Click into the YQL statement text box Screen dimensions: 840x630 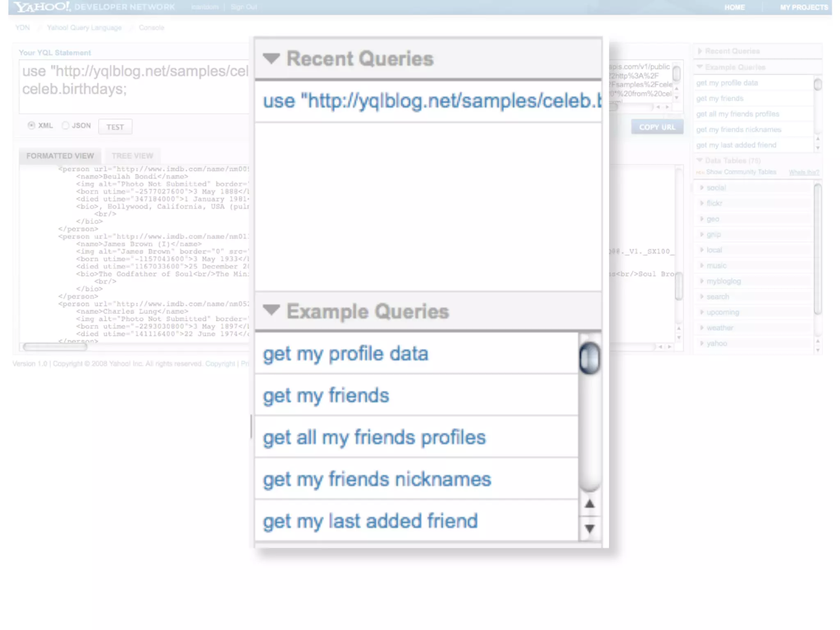(x=134, y=87)
